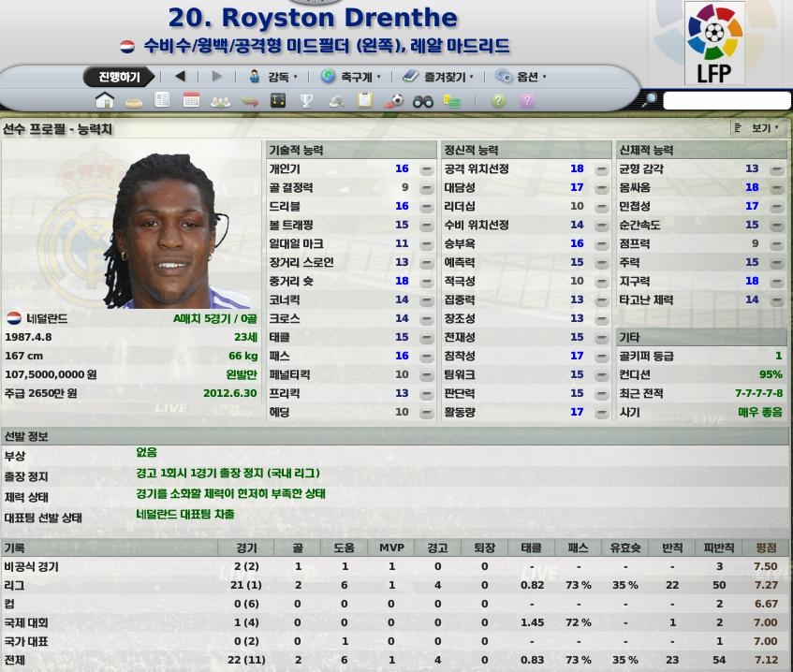Click the change indicator beside 개인기 16

(x=427, y=169)
